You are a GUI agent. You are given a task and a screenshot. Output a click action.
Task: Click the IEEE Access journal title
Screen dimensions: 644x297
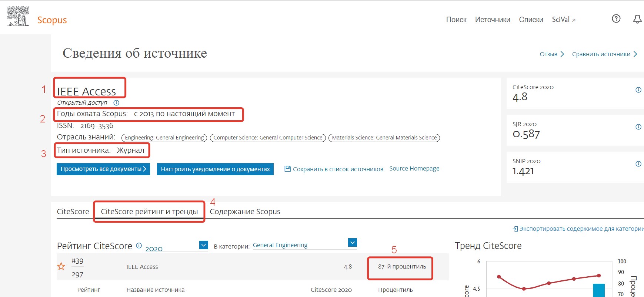[x=86, y=91]
